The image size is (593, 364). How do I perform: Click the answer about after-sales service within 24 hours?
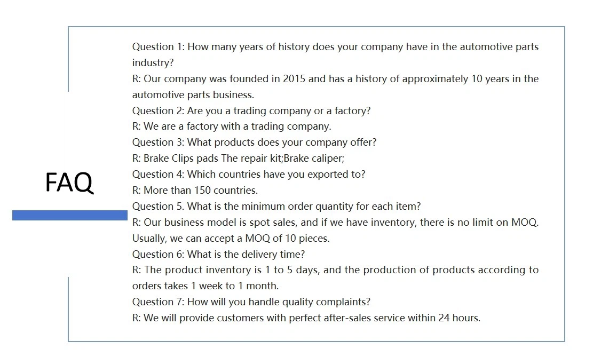coord(306,318)
